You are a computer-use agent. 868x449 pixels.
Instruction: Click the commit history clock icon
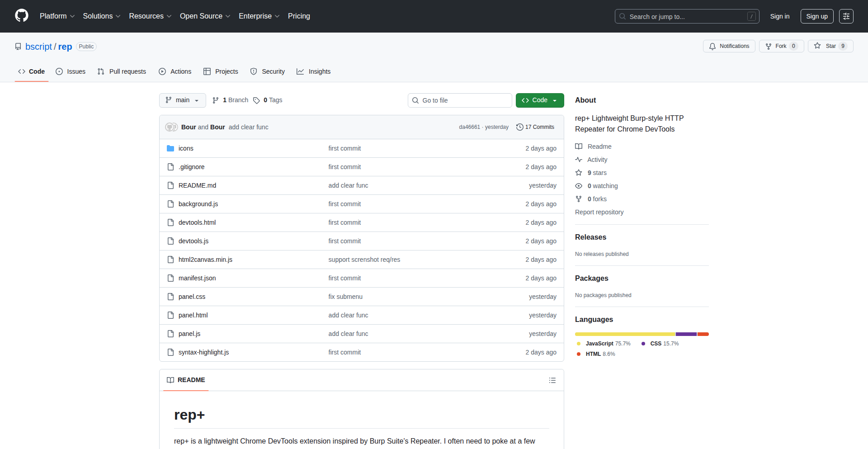click(x=520, y=127)
